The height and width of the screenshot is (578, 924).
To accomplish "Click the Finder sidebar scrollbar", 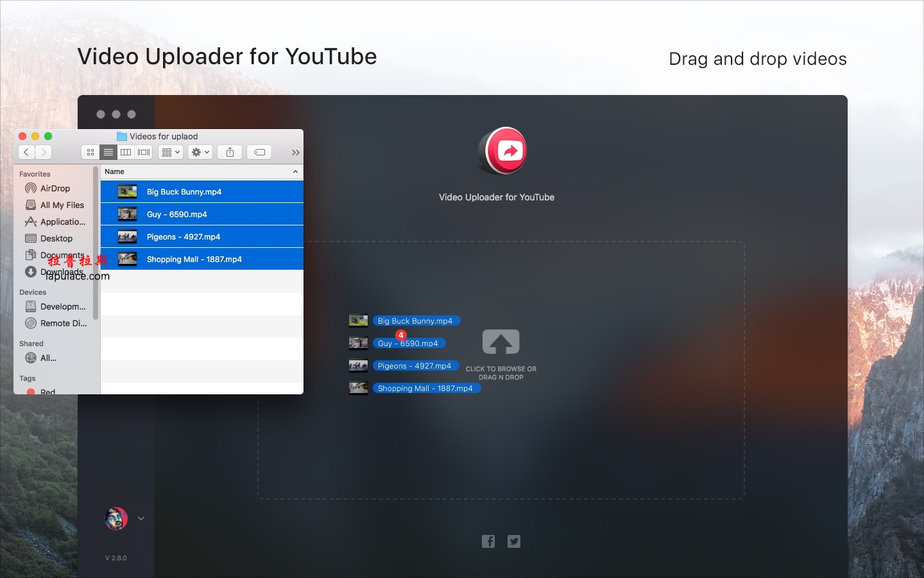I will click(x=96, y=243).
